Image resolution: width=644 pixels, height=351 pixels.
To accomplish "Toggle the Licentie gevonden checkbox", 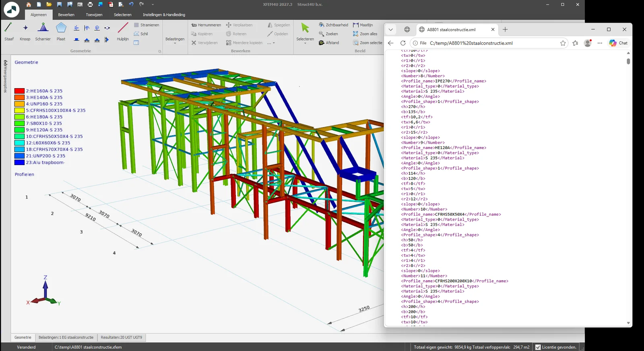I will coord(538,347).
